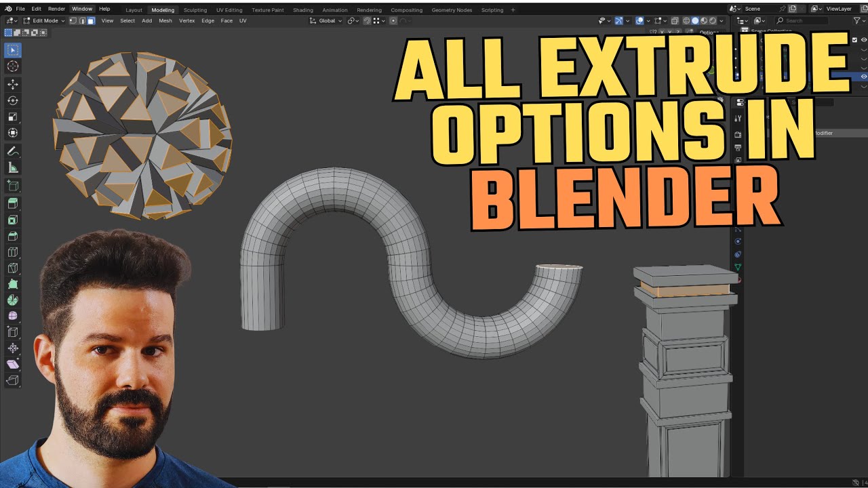Image resolution: width=868 pixels, height=488 pixels.
Task: Click the add workspace plus button
Action: pyautogui.click(x=513, y=10)
